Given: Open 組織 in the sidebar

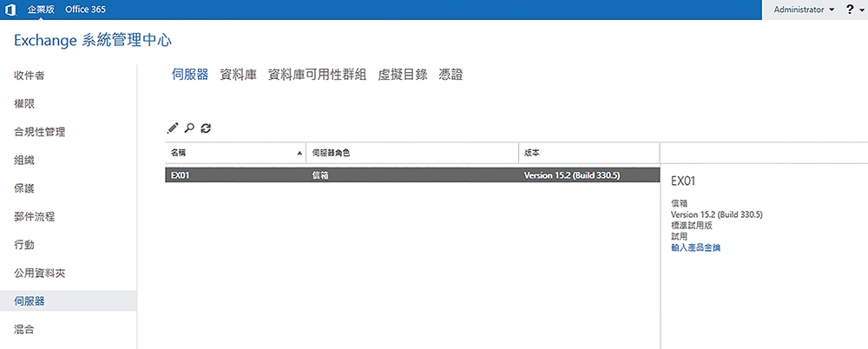Looking at the screenshot, I should tap(24, 161).
